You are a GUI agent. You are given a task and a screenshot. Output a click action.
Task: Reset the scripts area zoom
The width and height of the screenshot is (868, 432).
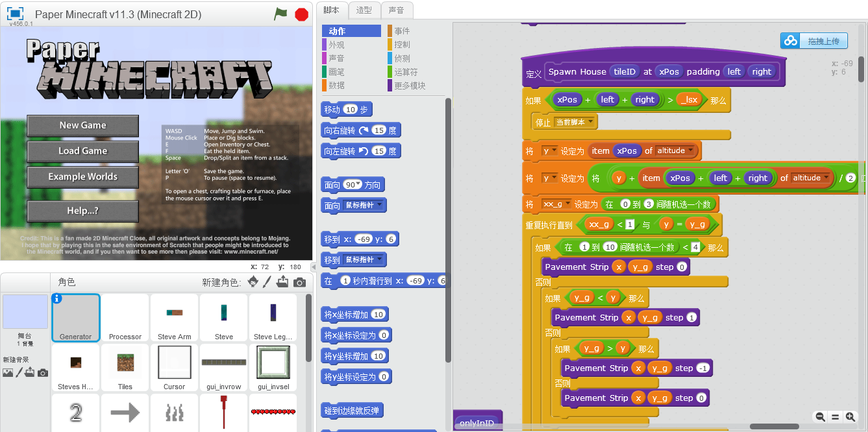point(835,417)
